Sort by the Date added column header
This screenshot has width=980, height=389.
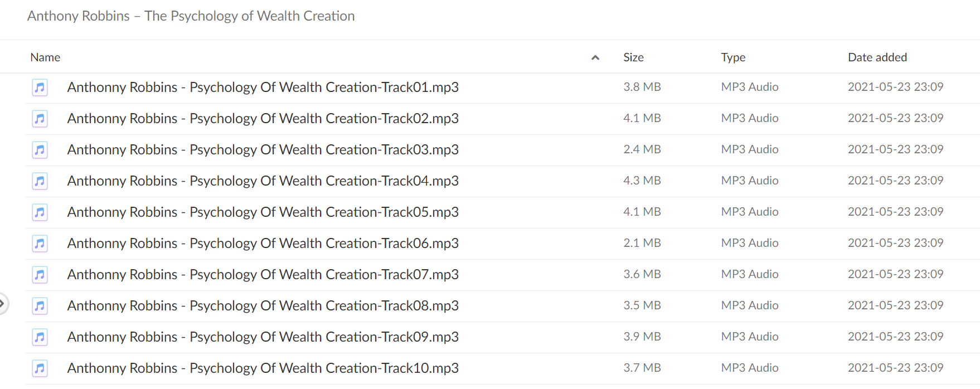(877, 57)
